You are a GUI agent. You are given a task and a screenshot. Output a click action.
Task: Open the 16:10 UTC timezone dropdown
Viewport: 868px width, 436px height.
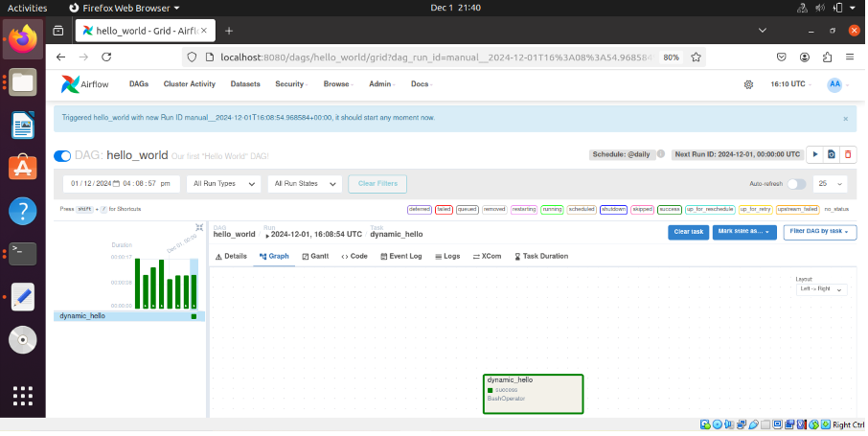point(791,84)
